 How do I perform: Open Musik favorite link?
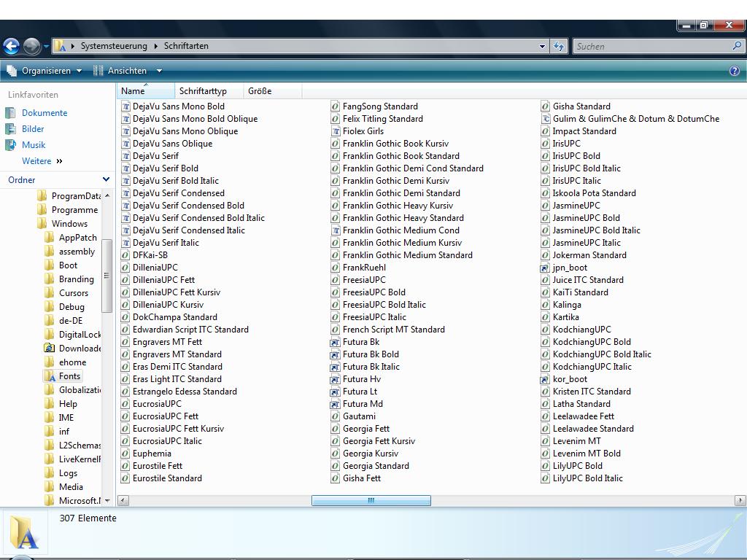pos(34,145)
